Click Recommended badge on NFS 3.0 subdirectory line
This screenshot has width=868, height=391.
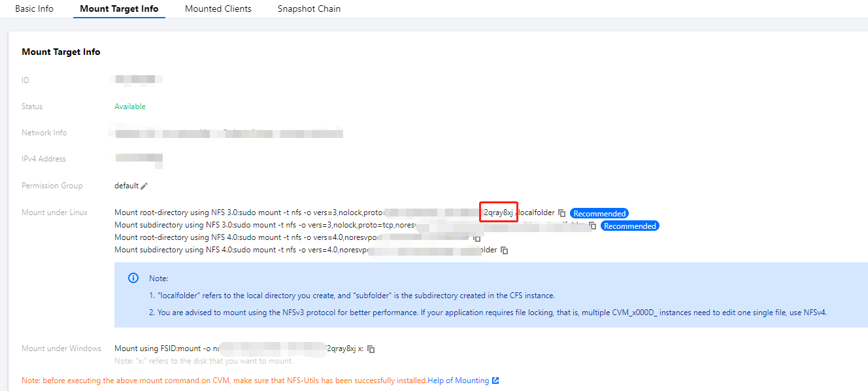(630, 226)
